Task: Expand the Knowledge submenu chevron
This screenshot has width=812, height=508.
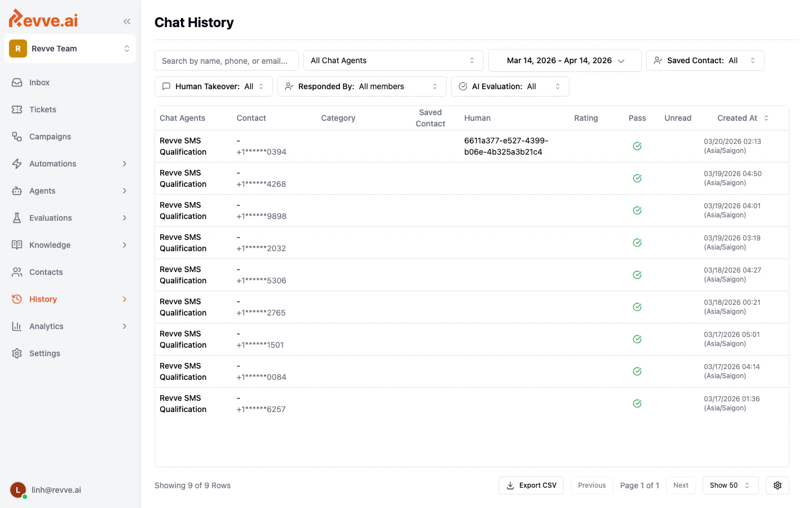Action: [x=125, y=245]
